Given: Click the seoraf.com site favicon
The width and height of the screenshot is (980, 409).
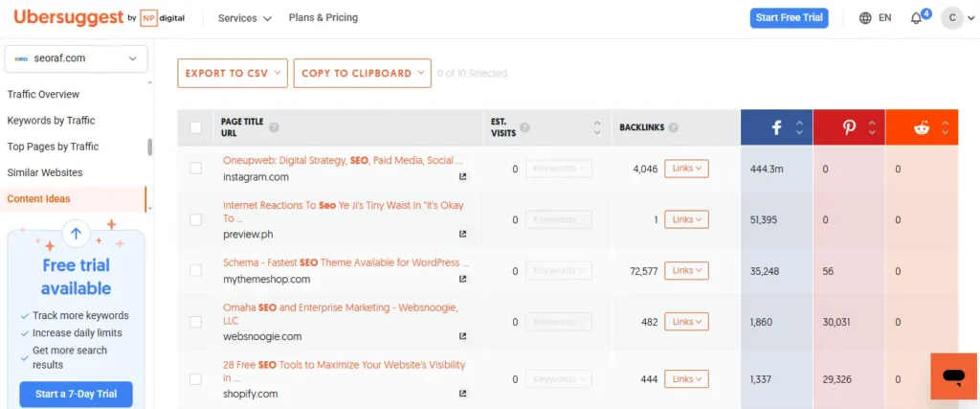Looking at the screenshot, I should coord(21,58).
